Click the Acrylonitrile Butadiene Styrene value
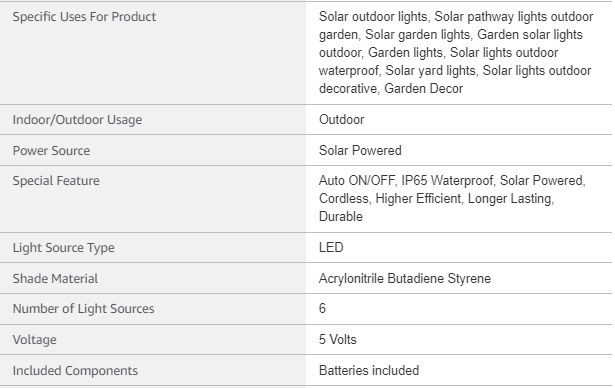 tap(405, 279)
